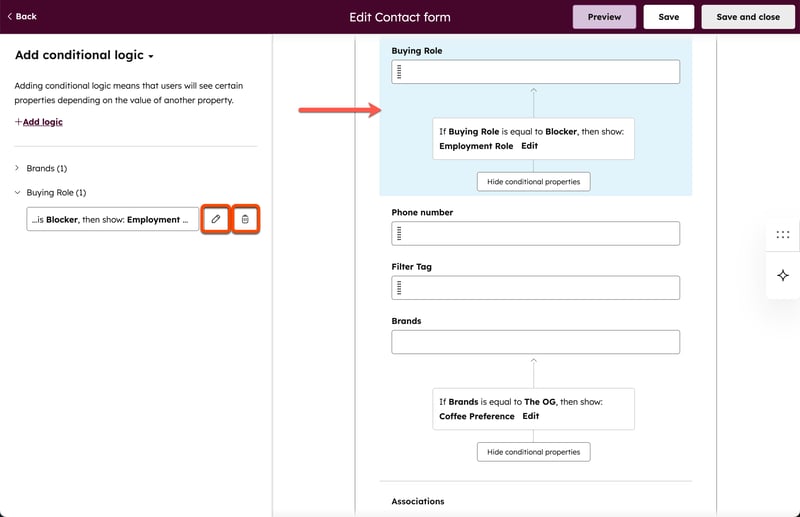Click the drag handle in Filter Tag field
Viewport: 800px width, 517px height.
399,288
